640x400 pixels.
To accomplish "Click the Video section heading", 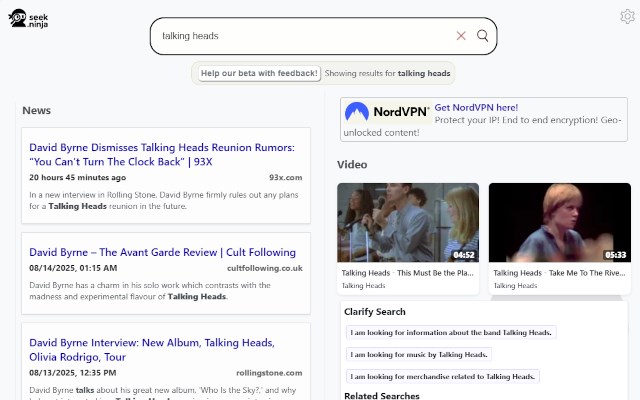I will coord(352,165).
